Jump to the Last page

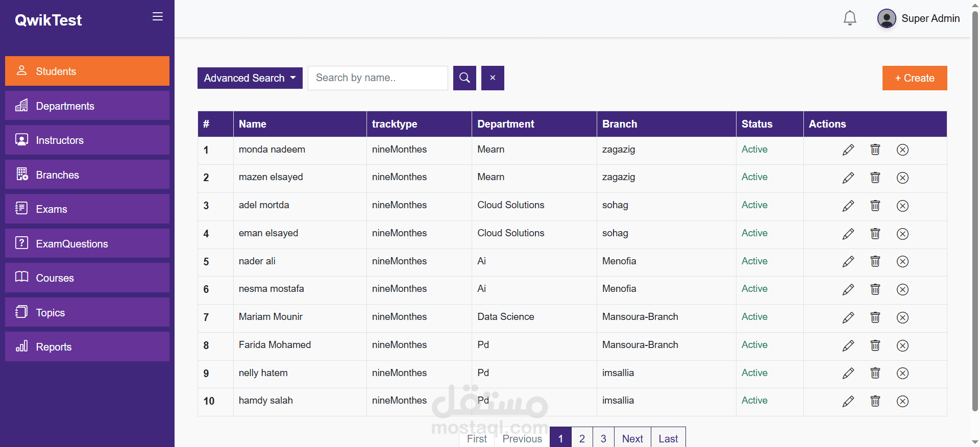tap(668, 438)
